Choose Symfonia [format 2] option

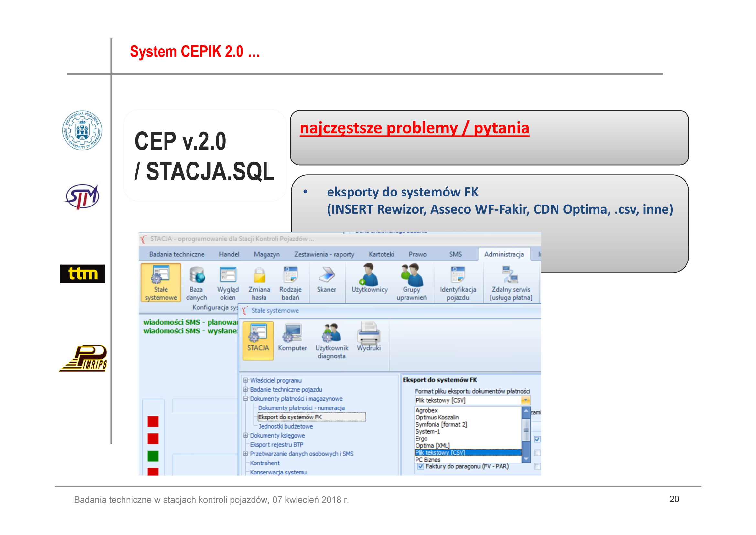click(x=468, y=425)
